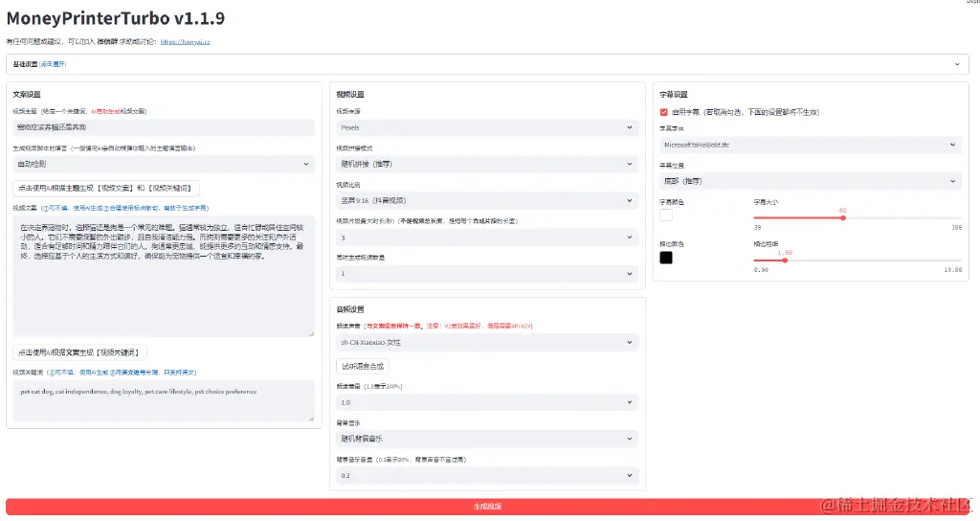Open the video source dropdown showing Pexels
Viewport: 980px width, 521px height.
[487, 127]
